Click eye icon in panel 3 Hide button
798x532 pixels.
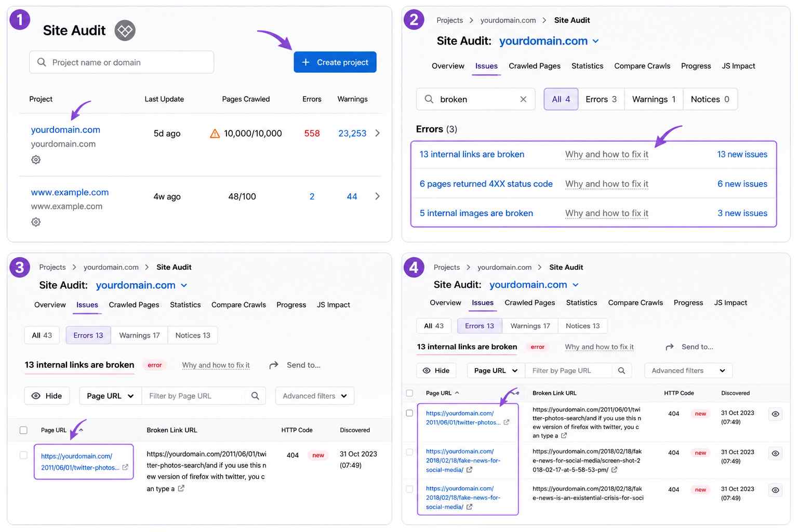click(36, 396)
